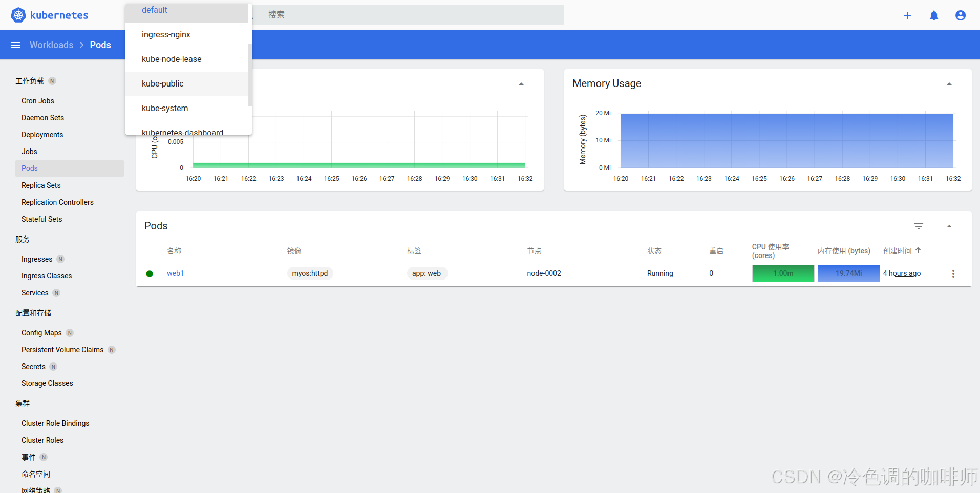Click the search input field
Screen dimensions: 980x493
point(414,15)
